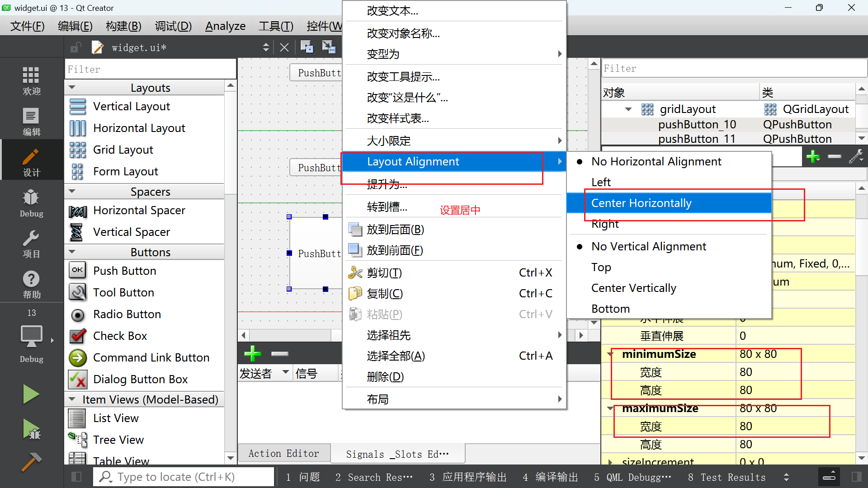The width and height of the screenshot is (868, 488).
Task: Start debugging with the run-bug icon
Action: pyautogui.click(x=31, y=429)
